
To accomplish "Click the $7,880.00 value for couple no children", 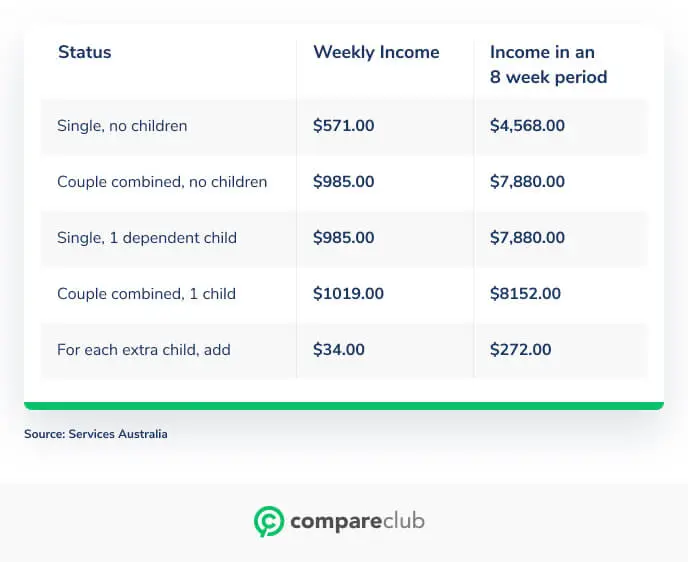I will pos(527,182).
